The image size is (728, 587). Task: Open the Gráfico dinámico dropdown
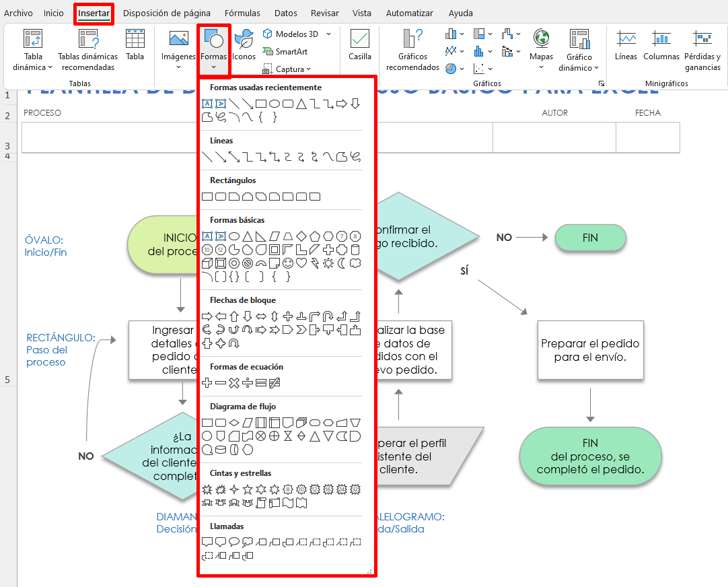596,68
